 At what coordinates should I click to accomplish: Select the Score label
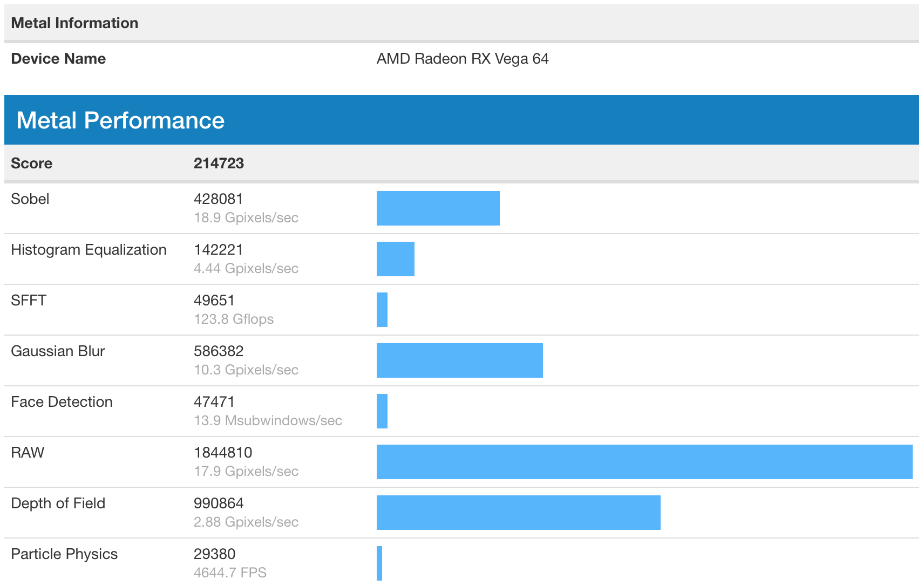pos(32,163)
